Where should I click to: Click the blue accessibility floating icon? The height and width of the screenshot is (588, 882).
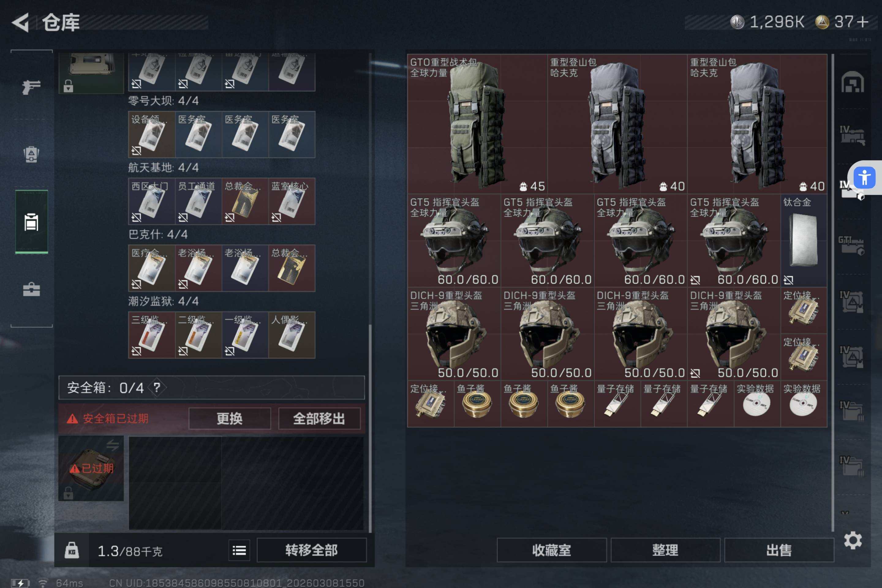click(x=864, y=177)
